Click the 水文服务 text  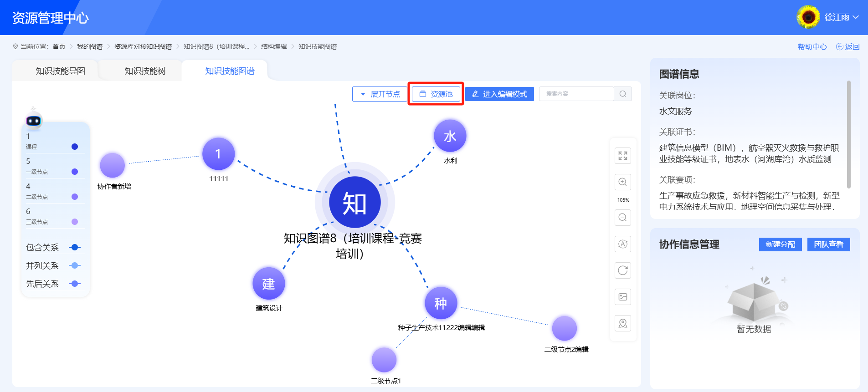pyautogui.click(x=675, y=111)
